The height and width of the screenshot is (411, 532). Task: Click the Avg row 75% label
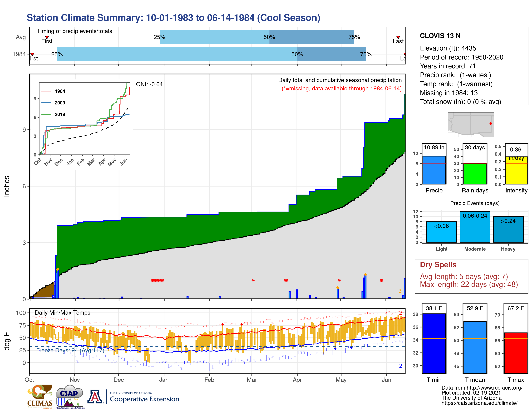tap(354, 37)
